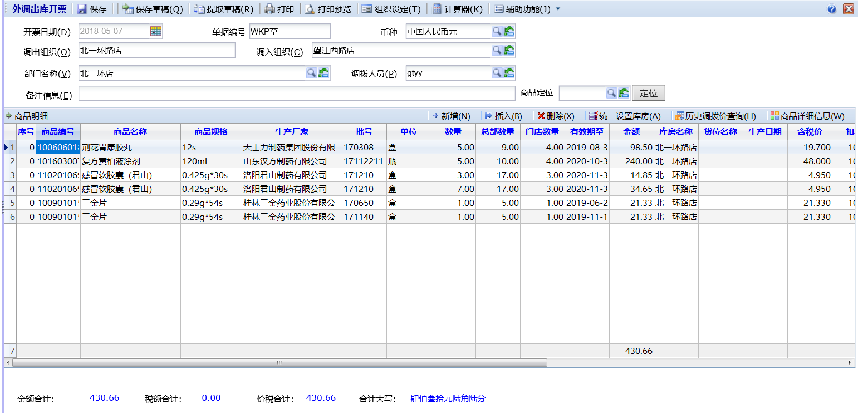
Task: Click the 商品名称 column header
Action: coord(130,132)
